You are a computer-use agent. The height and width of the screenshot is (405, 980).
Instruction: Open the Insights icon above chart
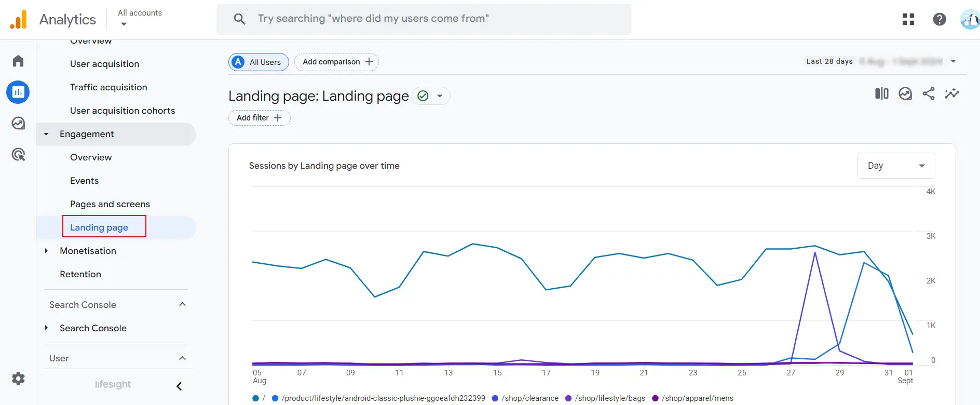[905, 93]
